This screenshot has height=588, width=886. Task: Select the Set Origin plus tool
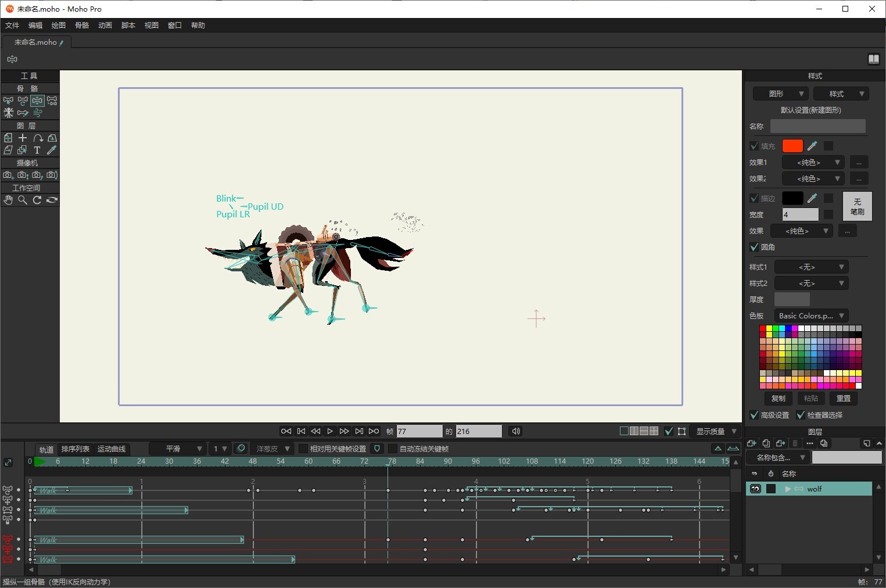[23, 138]
